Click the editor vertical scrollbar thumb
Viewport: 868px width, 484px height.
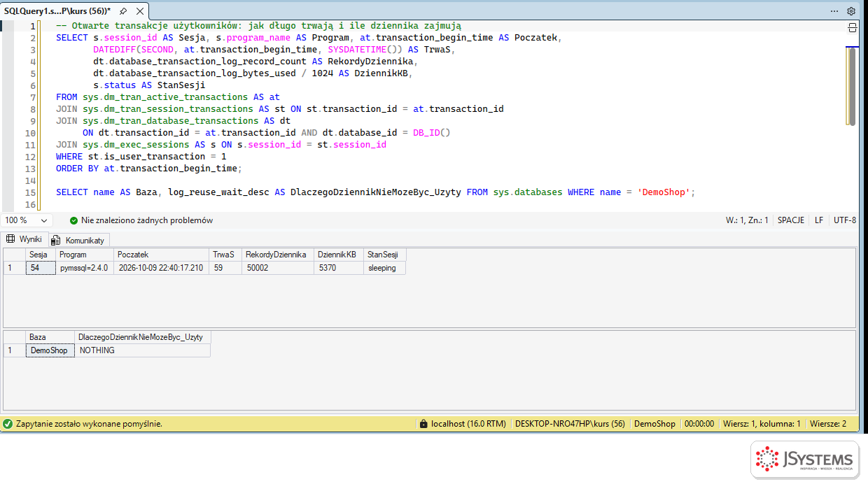click(x=852, y=86)
